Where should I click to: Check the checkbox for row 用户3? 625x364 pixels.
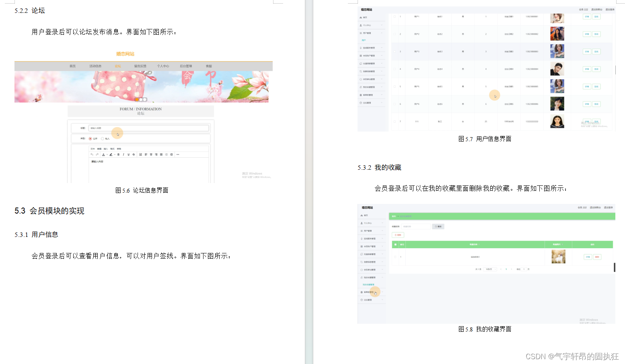(395, 51)
